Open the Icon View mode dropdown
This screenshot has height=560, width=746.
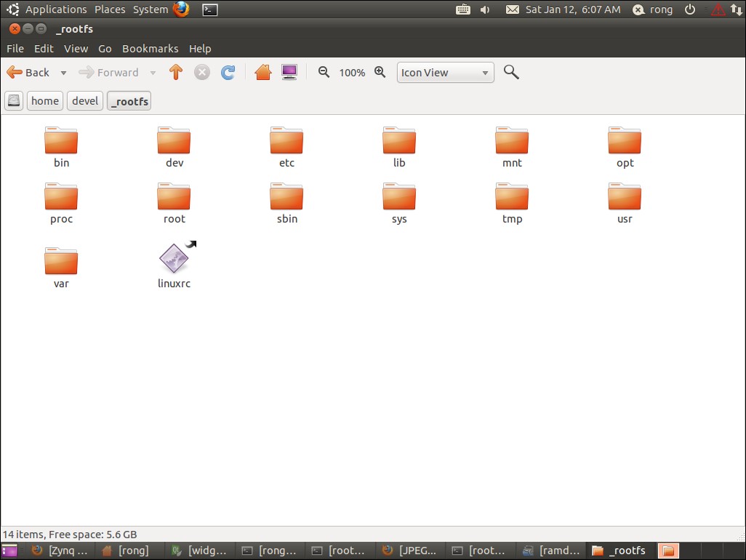tap(445, 72)
